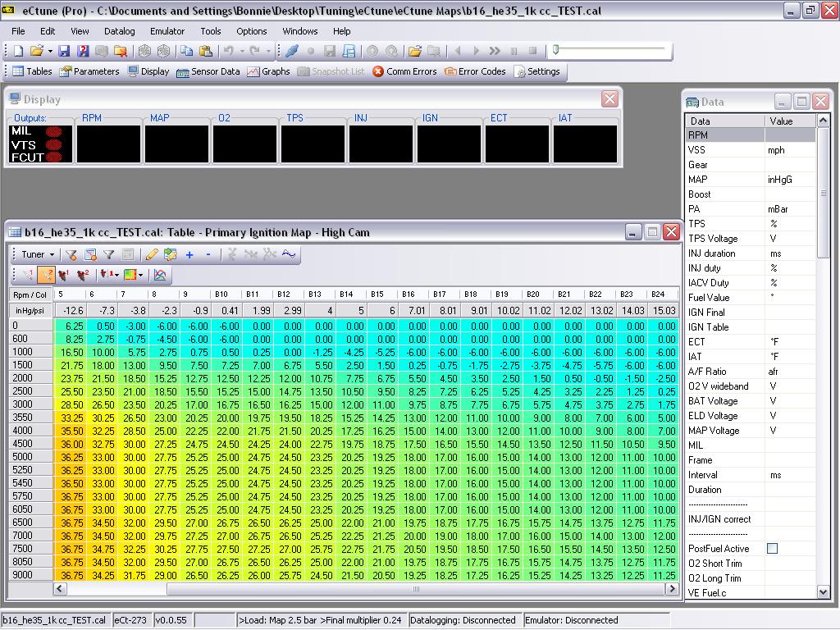The height and width of the screenshot is (630, 840).
Task: Open the redo history dropdown arrow
Action: tap(268, 52)
